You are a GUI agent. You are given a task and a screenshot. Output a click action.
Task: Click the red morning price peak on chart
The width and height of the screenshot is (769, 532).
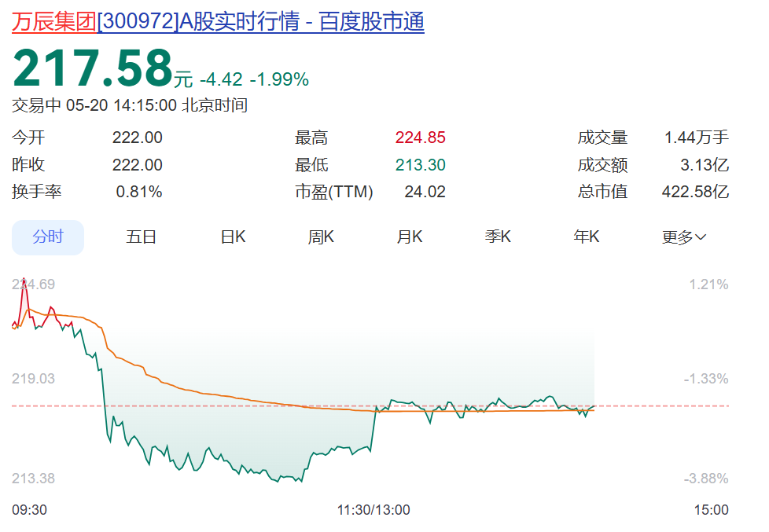[24, 280]
